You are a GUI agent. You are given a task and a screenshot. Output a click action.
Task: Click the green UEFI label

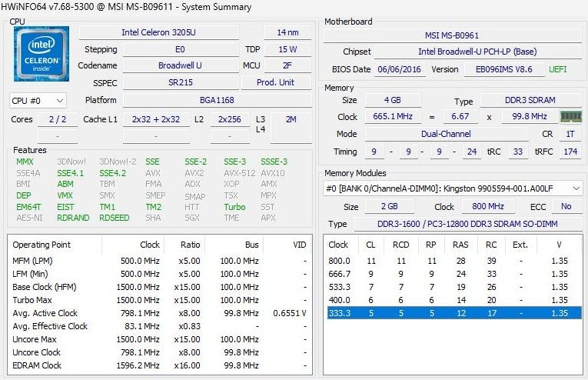(x=558, y=69)
